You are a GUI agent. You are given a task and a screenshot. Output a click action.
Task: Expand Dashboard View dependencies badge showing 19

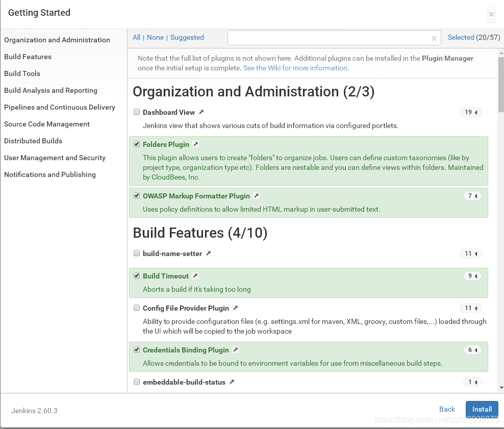[x=470, y=112]
